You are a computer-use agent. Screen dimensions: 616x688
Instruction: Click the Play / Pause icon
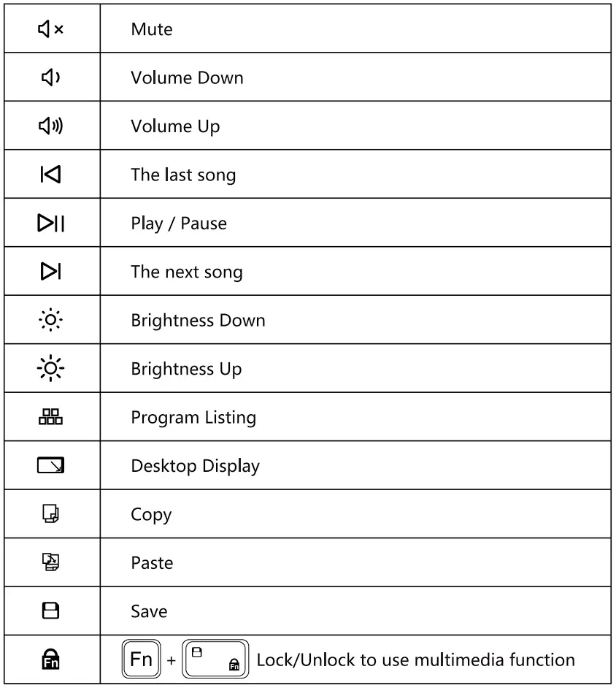point(50,223)
